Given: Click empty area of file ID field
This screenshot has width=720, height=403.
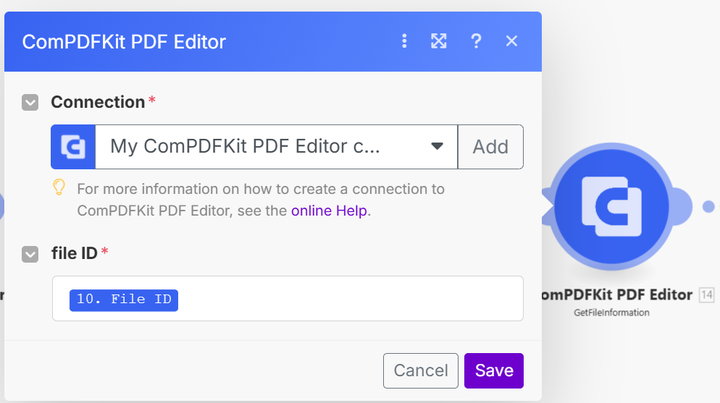Looking at the screenshot, I should click(x=349, y=298).
